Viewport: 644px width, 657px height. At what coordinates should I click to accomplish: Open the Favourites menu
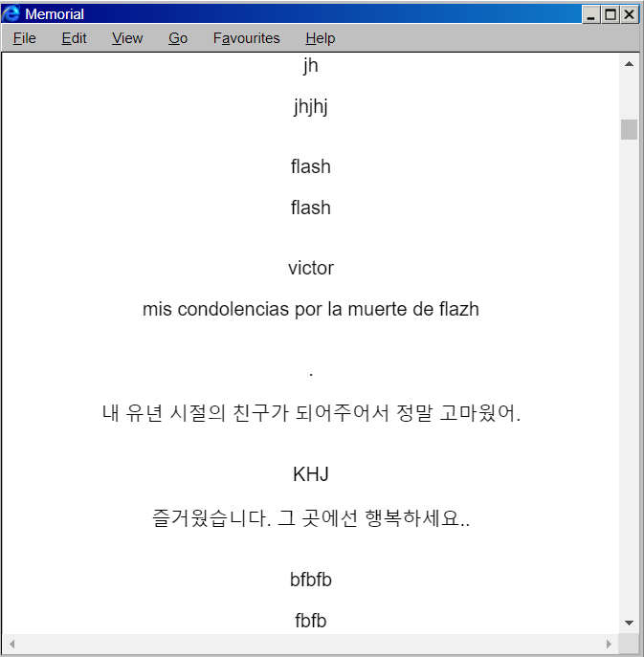click(x=246, y=38)
